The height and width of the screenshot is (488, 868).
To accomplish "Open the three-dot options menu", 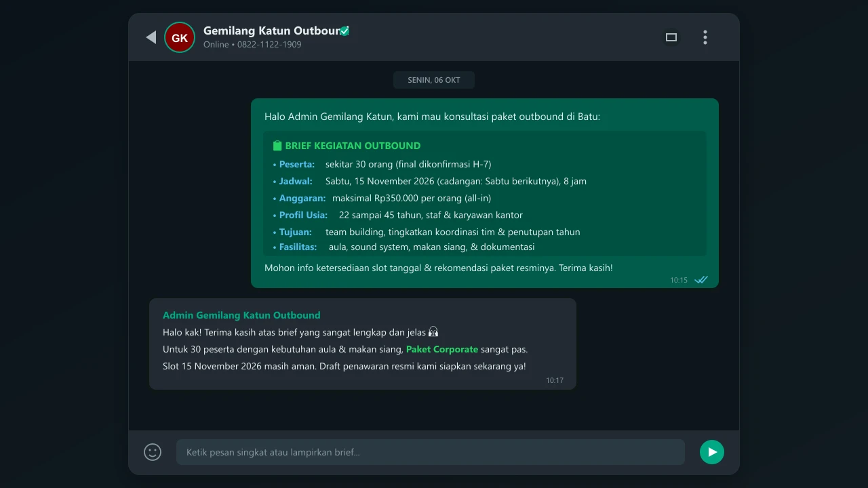I will point(705,37).
